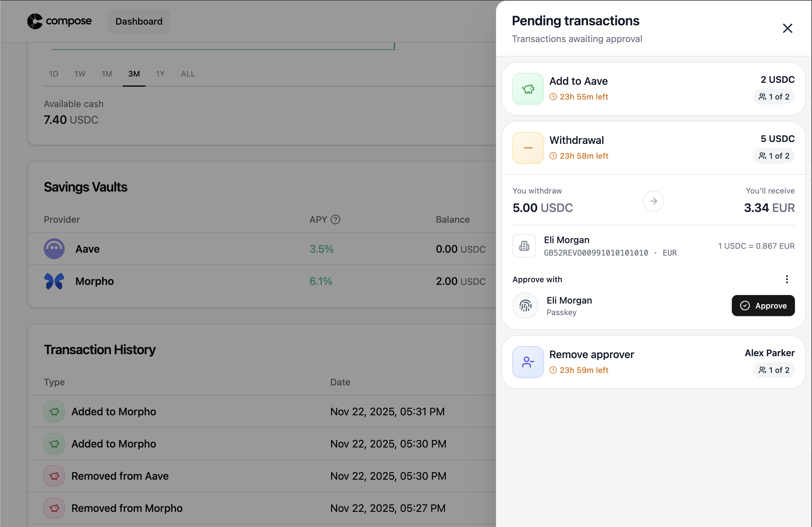Click the fingerprint passkey icon for Eli Morgan
This screenshot has height=527, width=812.
pos(525,306)
